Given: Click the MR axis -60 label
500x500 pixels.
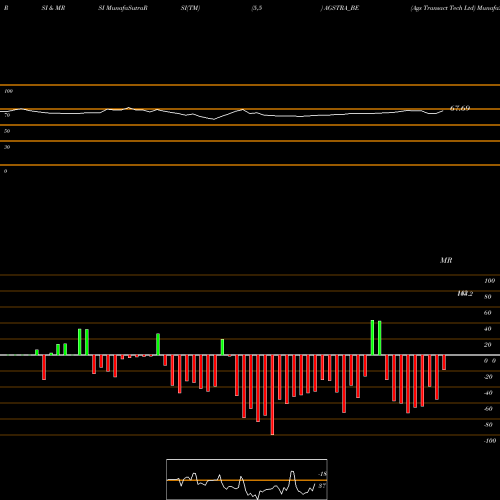Looking at the screenshot, I should pyautogui.click(x=488, y=409).
